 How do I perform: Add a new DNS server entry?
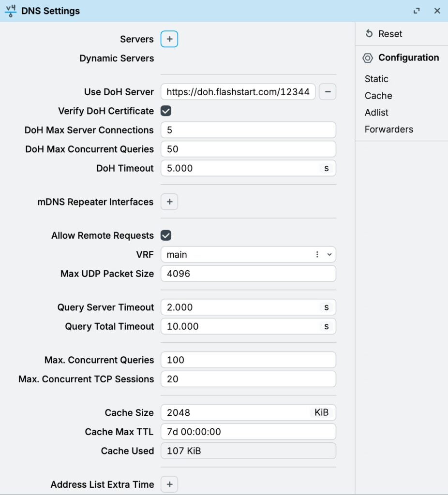[x=169, y=39]
